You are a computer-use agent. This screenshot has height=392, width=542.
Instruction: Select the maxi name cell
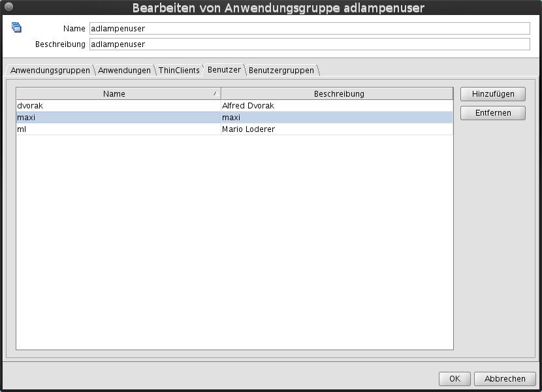coord(118,118)
